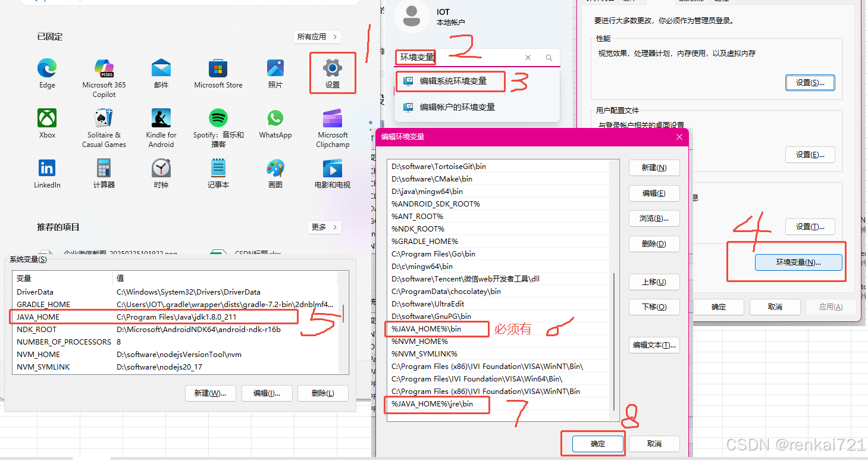Screen dimensions: 868x460
Task: Select GRADLE_HOME system variable row
Action: [176, 305]
